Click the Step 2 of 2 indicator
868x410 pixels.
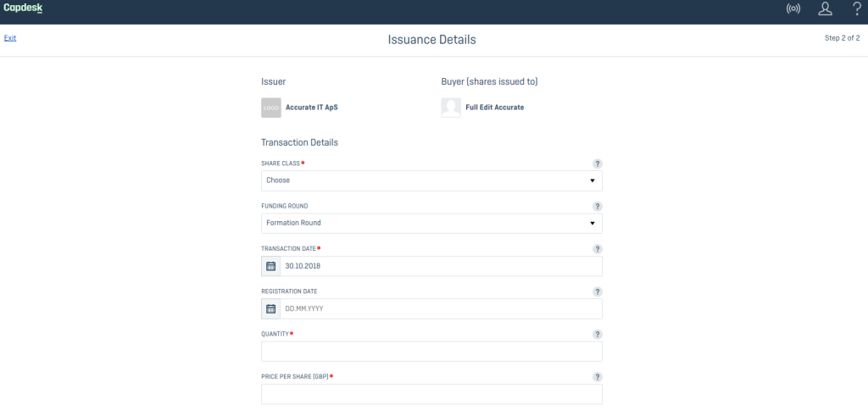click(x=842, y=38)
